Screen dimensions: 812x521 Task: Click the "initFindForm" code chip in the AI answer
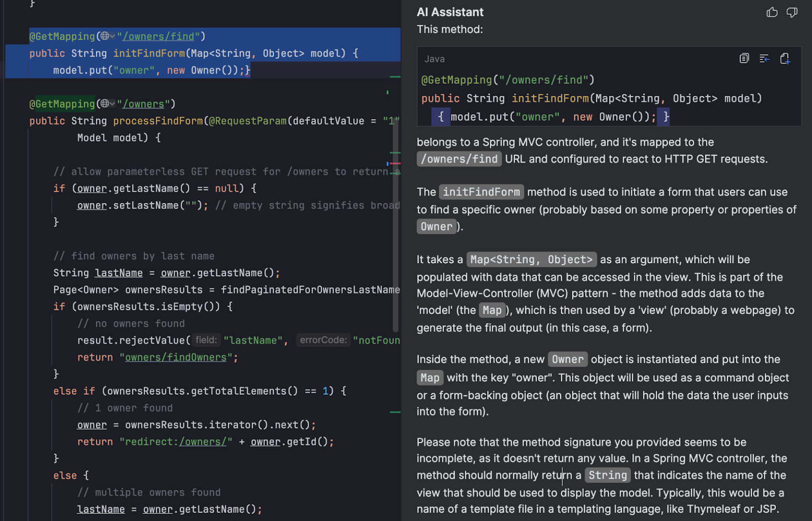(481, 192)
